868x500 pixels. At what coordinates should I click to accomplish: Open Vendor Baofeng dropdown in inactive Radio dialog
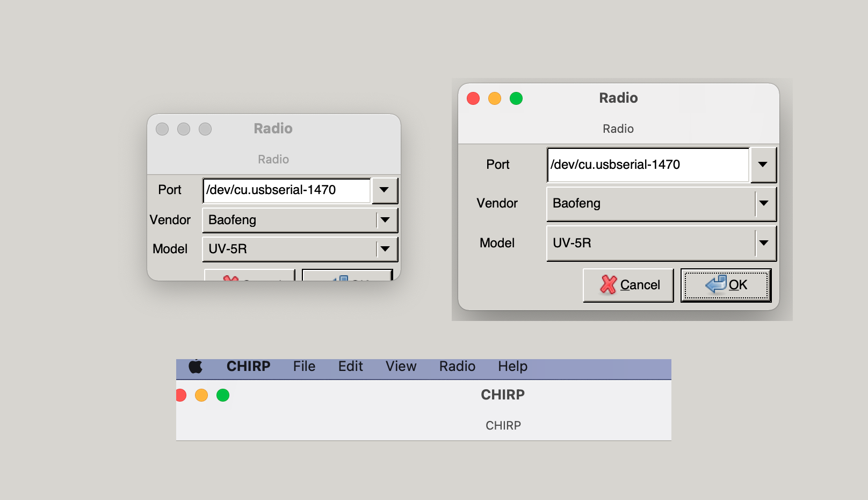pos(300,220)
